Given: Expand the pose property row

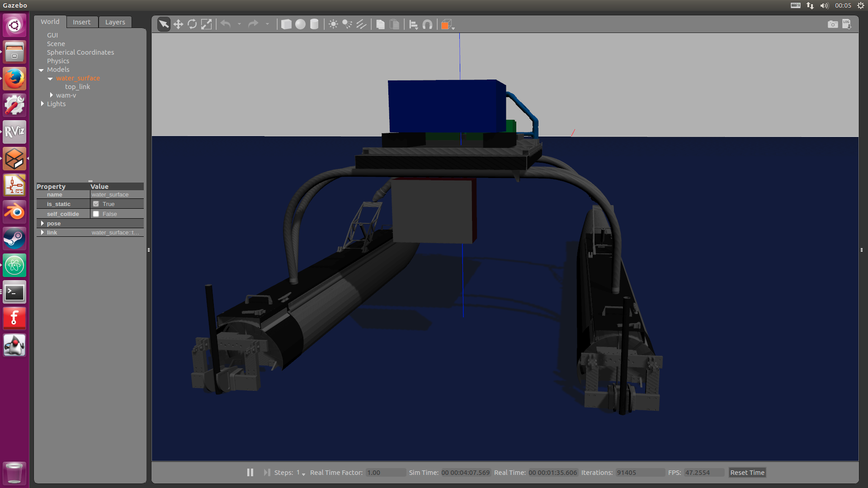Looking at the screenshot, I should click(x=42, y=224).
